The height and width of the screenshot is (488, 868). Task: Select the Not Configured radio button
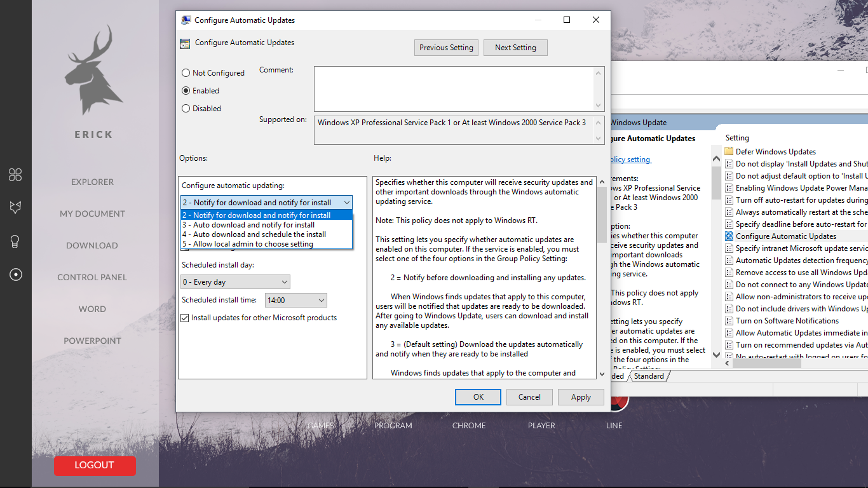pyautogui.click(x=186, y=73)
